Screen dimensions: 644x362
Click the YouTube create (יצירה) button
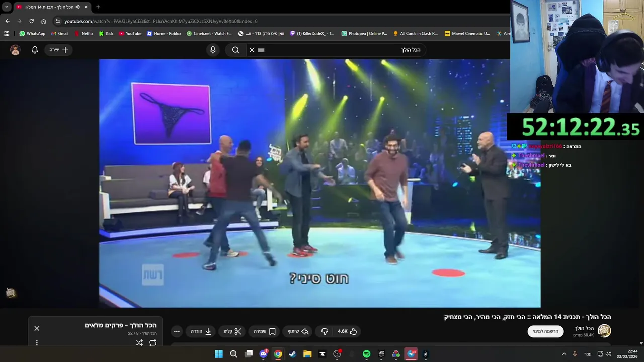pyautogui.click(x=59, y=50)
